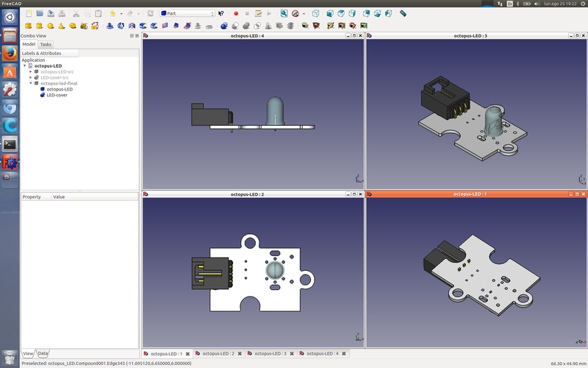Click the Labels & Attributes column header

click(42, 53)
